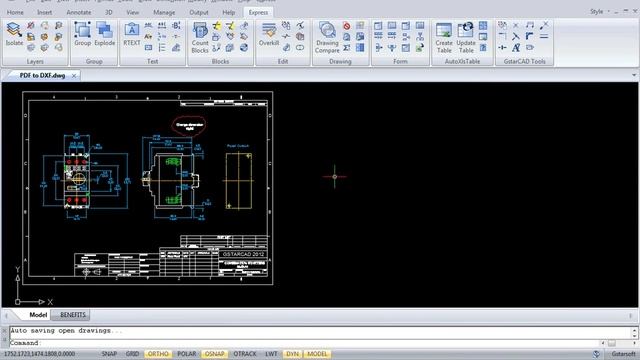The width and height of the screenshot is (640, 360).
Task: Click the command history scroll up arrow
Action: tap(634, 330)
